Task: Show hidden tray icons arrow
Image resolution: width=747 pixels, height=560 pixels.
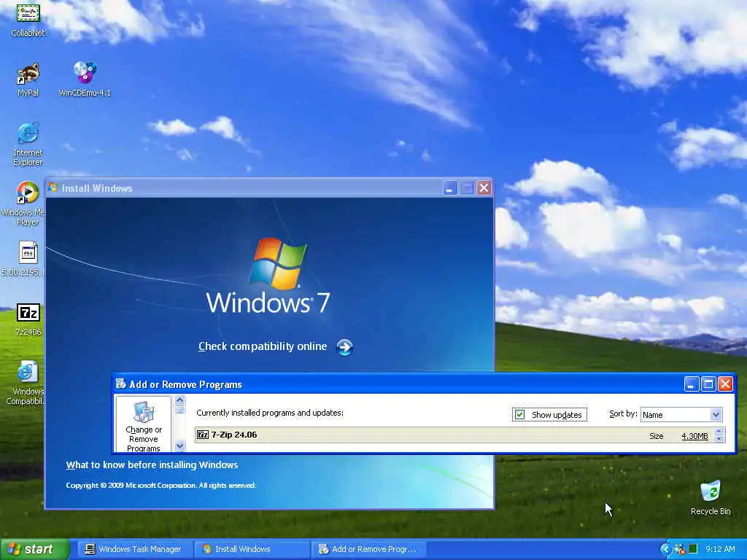Action: (665, 549)
